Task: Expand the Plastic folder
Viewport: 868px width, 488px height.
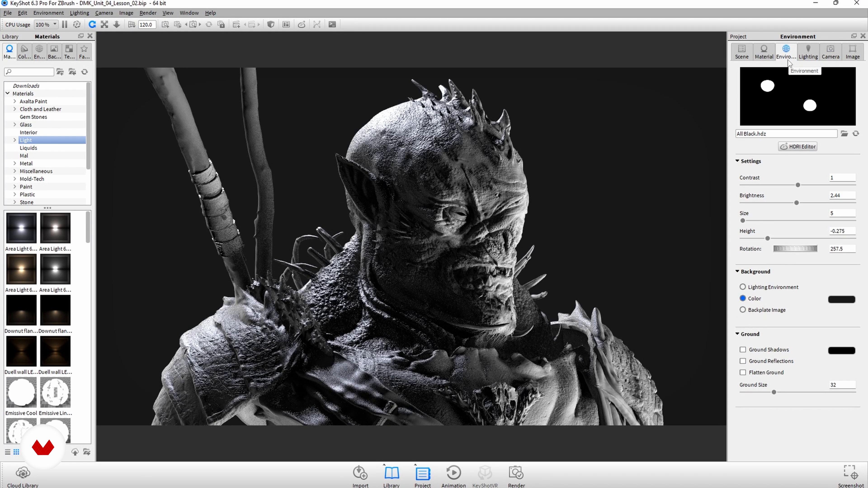Action: coord(15,194)
